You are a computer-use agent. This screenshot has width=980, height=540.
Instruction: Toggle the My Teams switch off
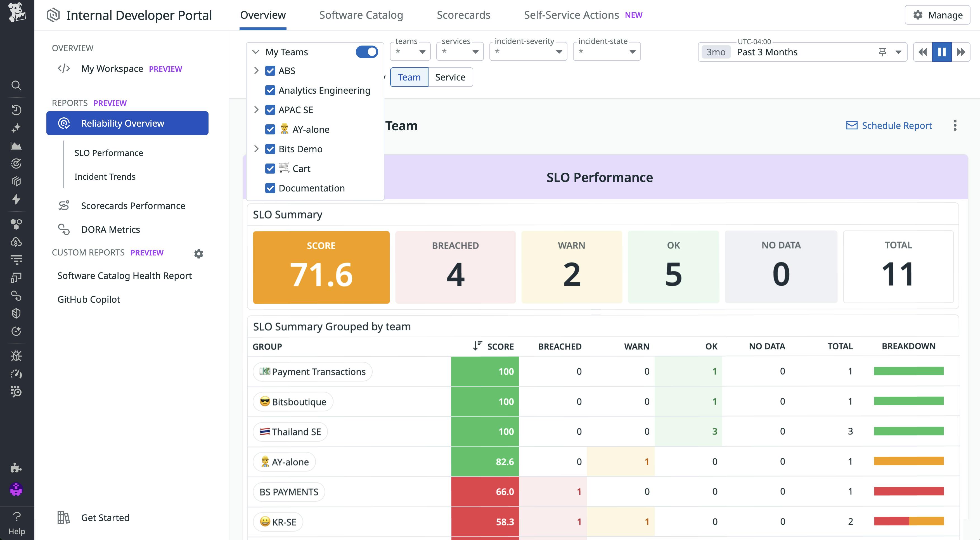(x=366, y=52)
